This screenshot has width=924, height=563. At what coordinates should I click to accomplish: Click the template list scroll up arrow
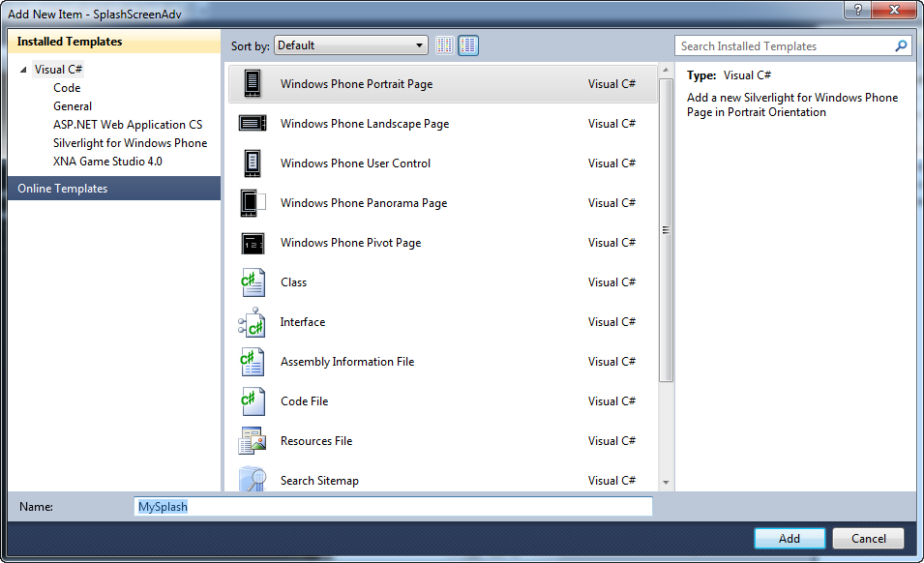666,70
